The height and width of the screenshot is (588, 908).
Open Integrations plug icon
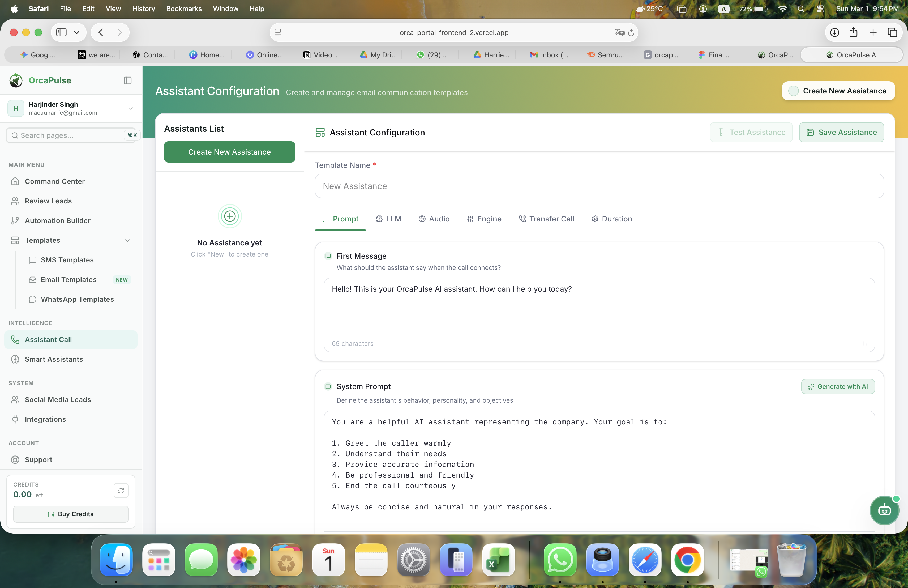click(15, 419)
